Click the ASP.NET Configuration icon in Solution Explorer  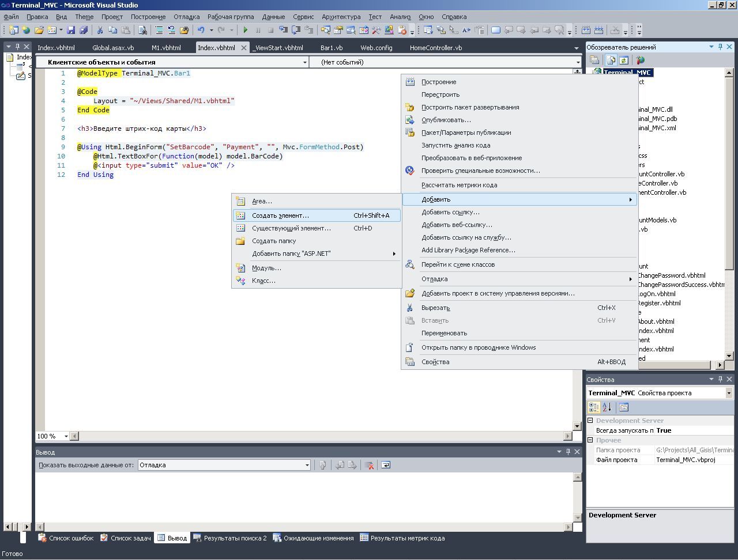tap(639, 60)
